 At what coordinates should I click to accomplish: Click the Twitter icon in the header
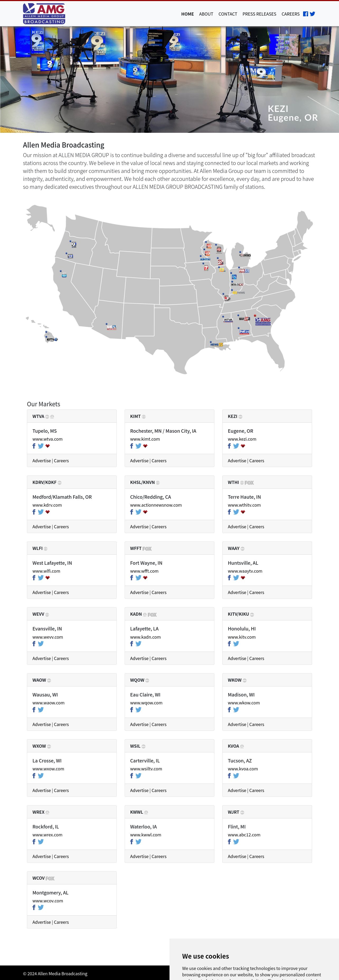click(312, 14)
